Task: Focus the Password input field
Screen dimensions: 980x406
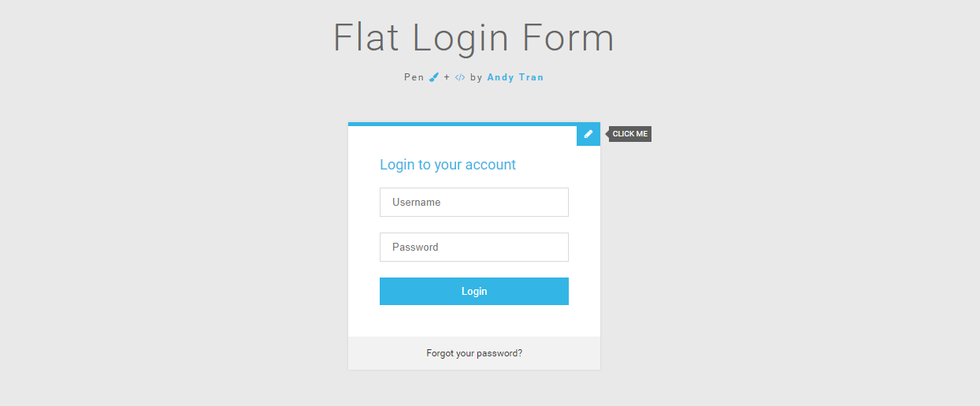Action: point(474,247)
